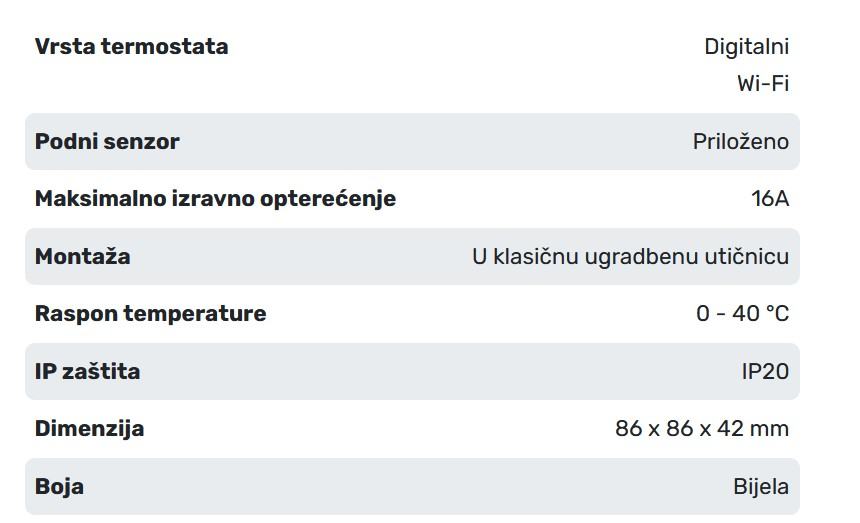The image size is (860, 523).
Task: Select the '86 x 86 x 42 mm' value
Action: [x=702, y=429]
